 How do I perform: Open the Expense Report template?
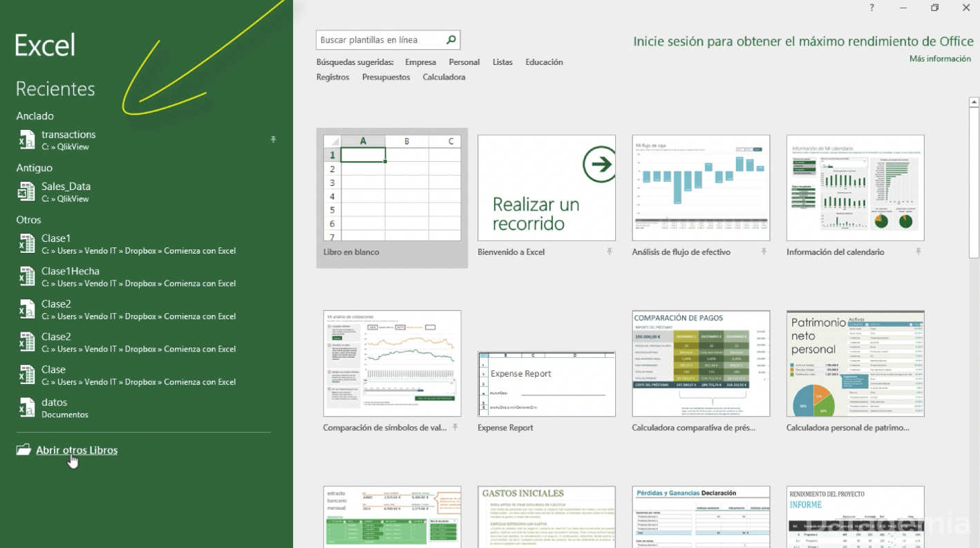(x=546, y=384)
